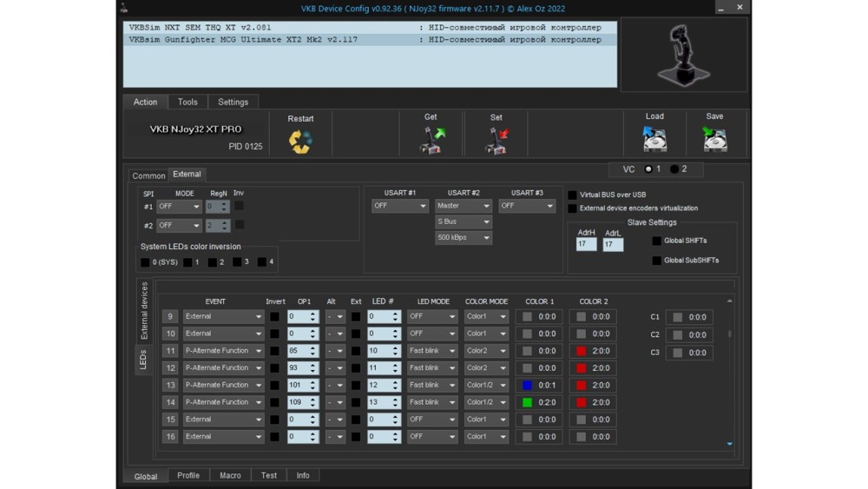Screen dimensions: 868x489
Task: Switch to the Tools tab
Action: point(187,102)
